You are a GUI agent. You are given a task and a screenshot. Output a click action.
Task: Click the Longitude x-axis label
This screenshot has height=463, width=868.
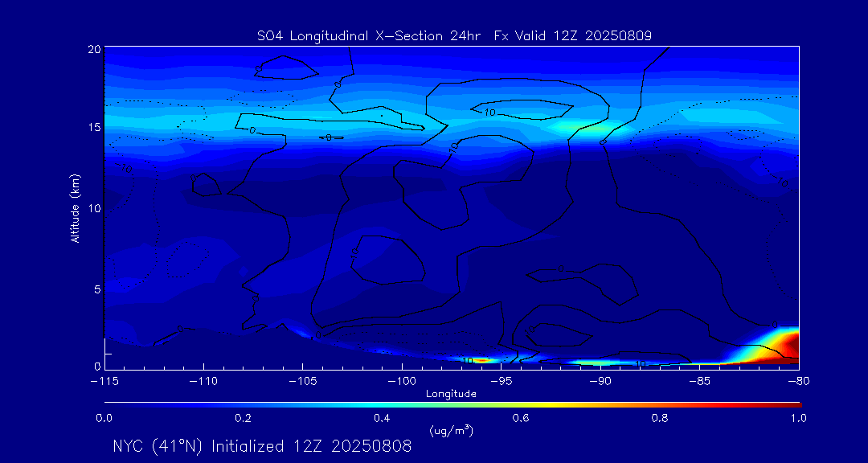tap(451, 394)
